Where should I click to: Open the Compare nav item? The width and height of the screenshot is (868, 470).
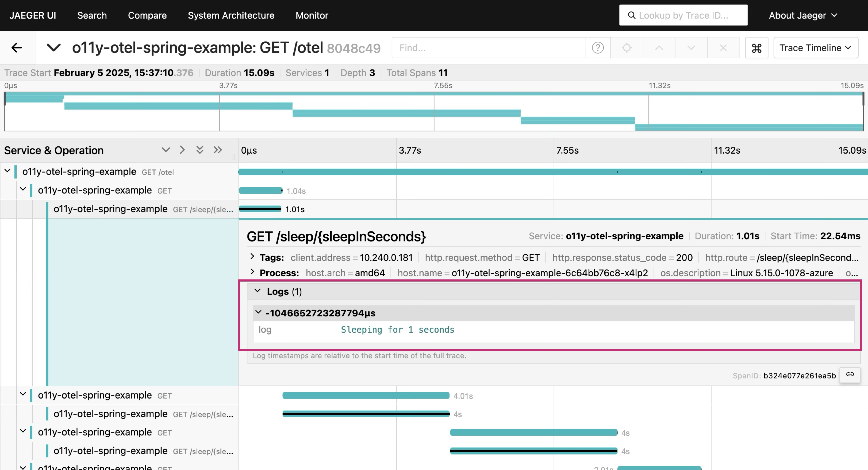point(147,16)
